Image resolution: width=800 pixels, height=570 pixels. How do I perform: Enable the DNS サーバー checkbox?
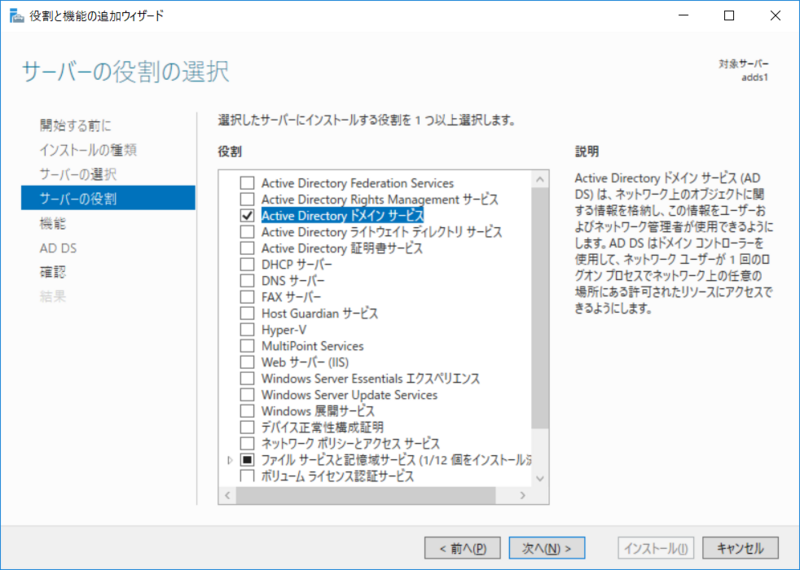247,281
